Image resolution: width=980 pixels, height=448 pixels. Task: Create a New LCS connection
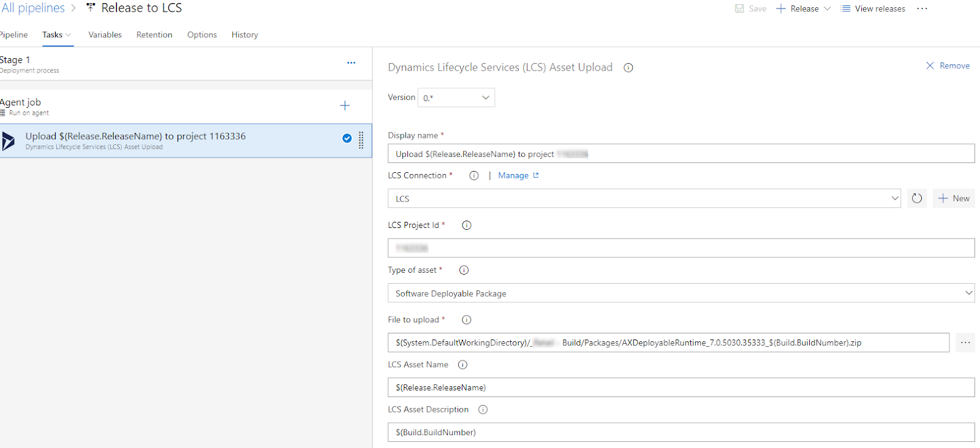click(954, 199)
